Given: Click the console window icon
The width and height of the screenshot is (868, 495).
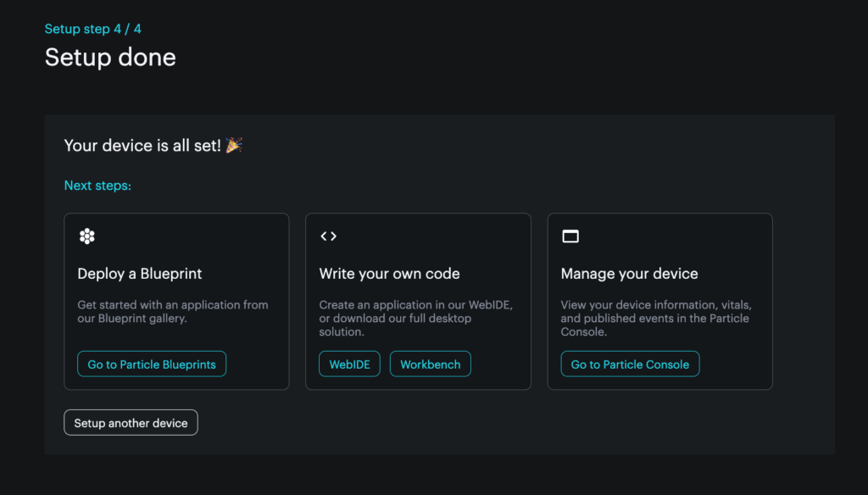Looking at the screenshot, I should tap(570, 236).
